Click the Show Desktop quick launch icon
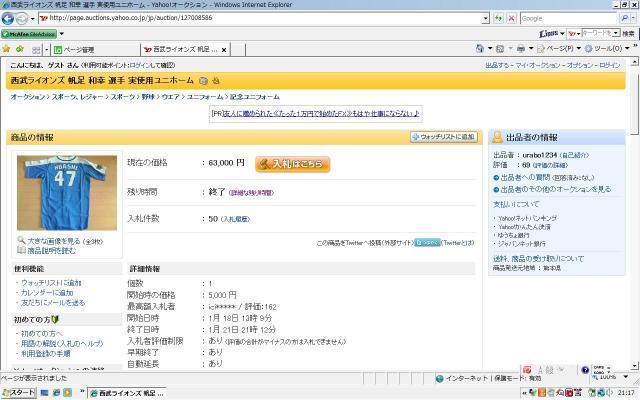Screen dimensions: 640x400 44,393
